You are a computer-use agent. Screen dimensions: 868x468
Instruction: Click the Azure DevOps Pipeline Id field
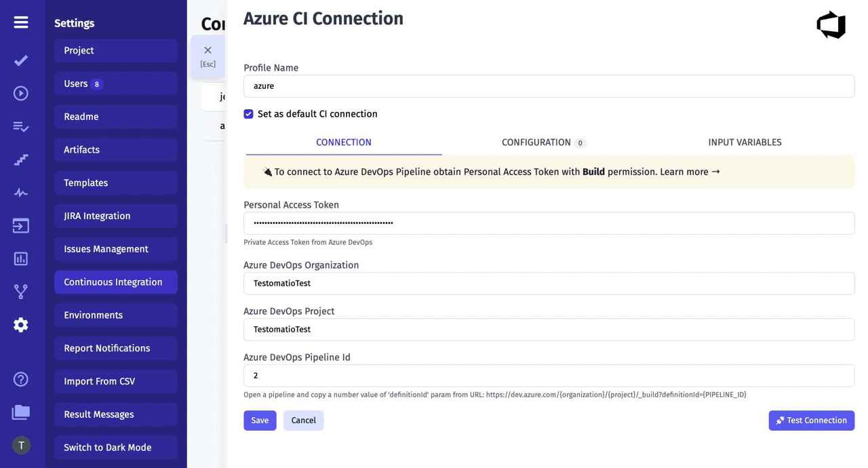(549, 376)
